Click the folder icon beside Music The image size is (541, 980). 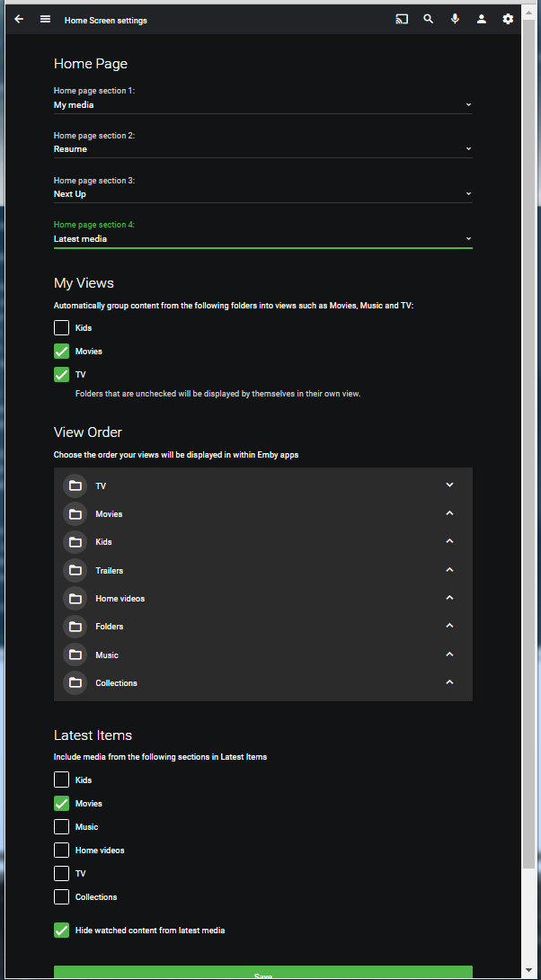point(75,654)
